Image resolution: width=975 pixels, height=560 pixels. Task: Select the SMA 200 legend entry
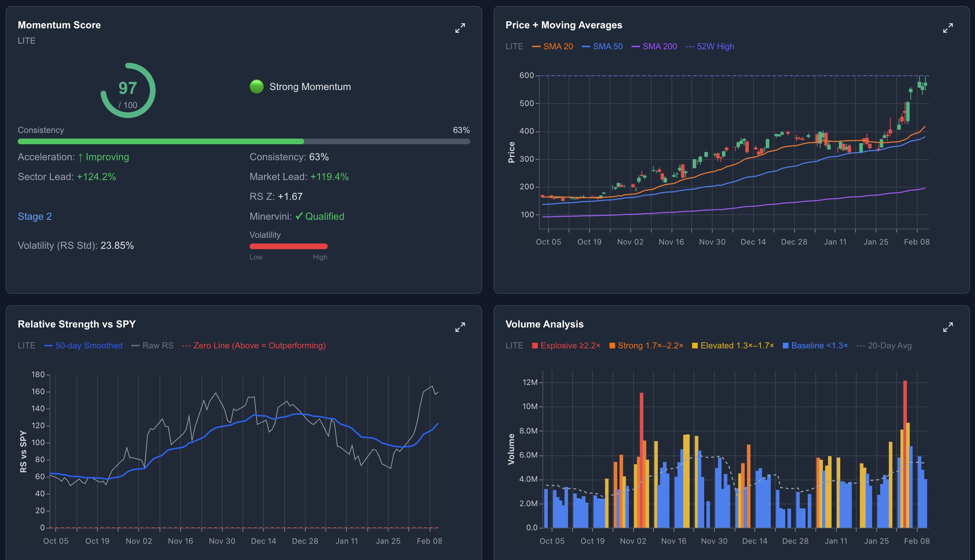tap(654, 46)
